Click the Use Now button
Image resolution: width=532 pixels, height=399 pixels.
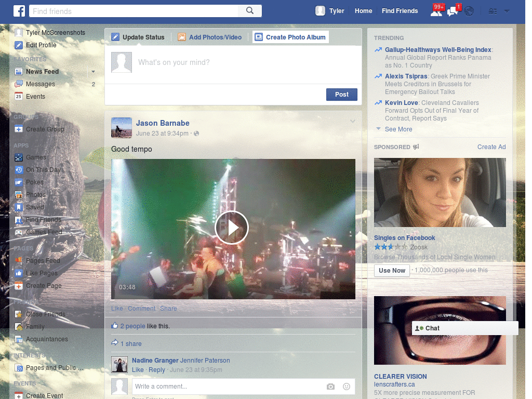pos(392,270)
